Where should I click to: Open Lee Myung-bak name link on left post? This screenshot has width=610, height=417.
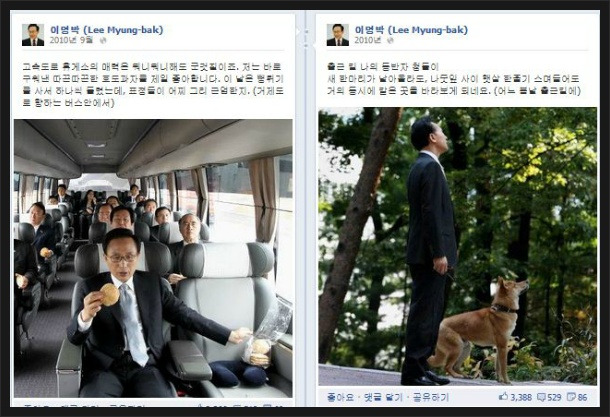(x=107, y=30)
